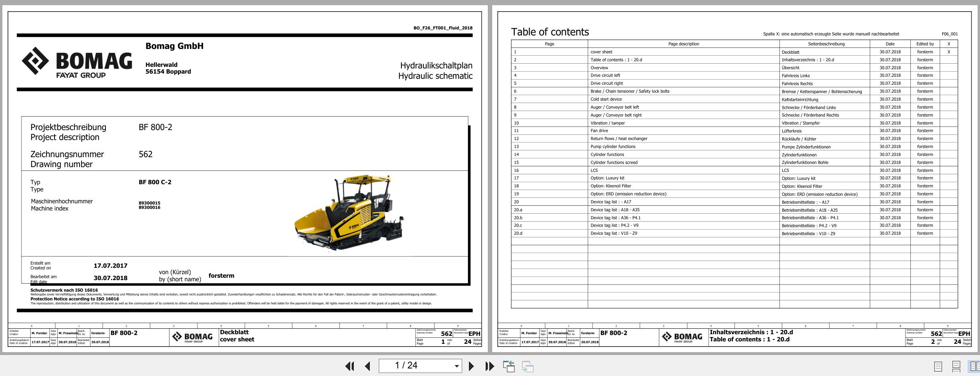Click the paver machine image
The image size is (980, 376).
pyautogui.click(x=349, y=212)
